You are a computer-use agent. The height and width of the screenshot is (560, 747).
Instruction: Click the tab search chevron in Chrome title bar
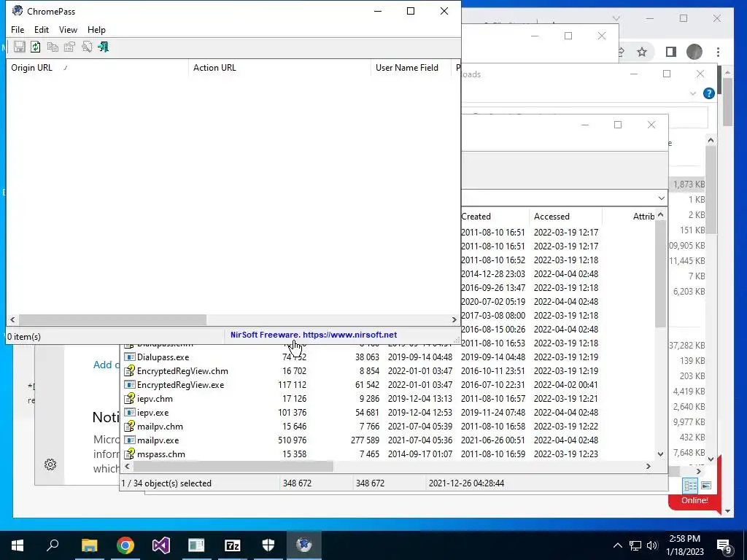click(616, 18)
